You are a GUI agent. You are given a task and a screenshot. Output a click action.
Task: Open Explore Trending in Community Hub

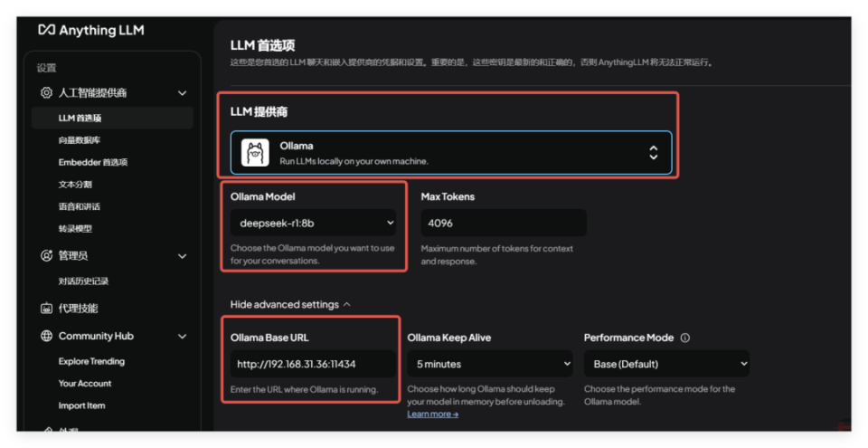91,361
